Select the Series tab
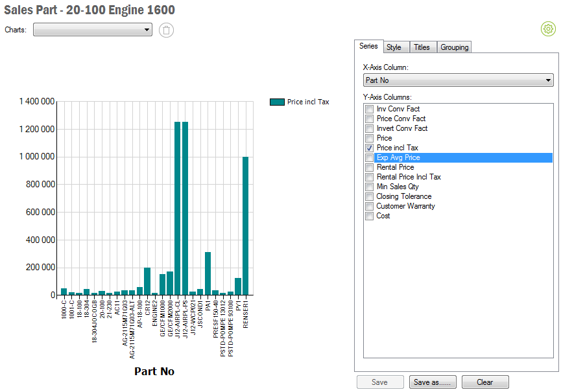Image resolution: width=561 pixels, height=392 pixels. coord(368,47)
